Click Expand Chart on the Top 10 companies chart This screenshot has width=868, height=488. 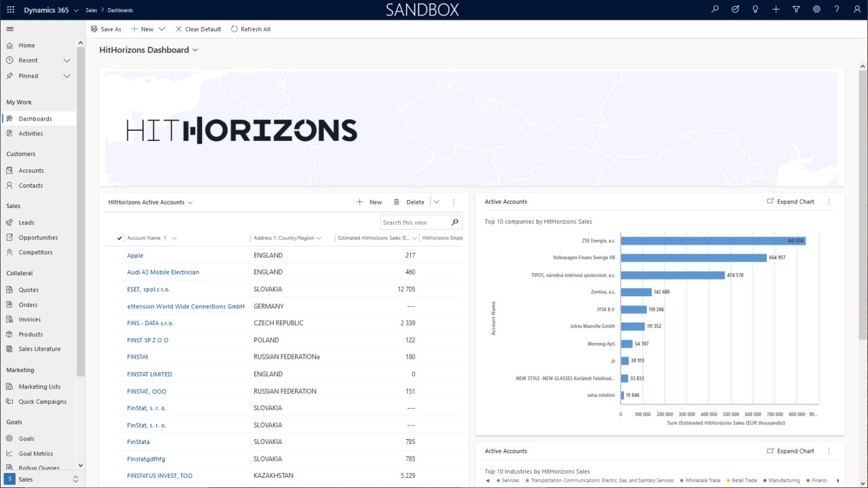tap(790, 202)
